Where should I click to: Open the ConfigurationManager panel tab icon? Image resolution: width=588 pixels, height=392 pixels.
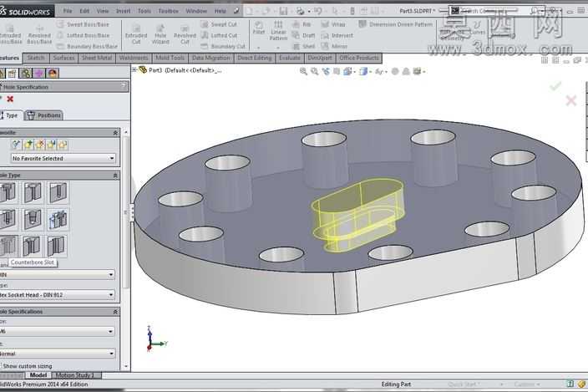(x=26, y=74)
